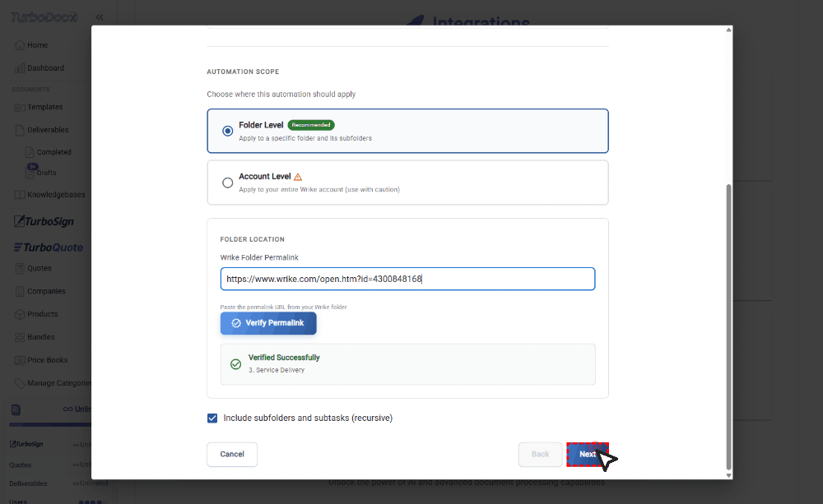Open Deliverables in the sidebar
Viewport: 823px width, 504px height.
tap(49, 129)
